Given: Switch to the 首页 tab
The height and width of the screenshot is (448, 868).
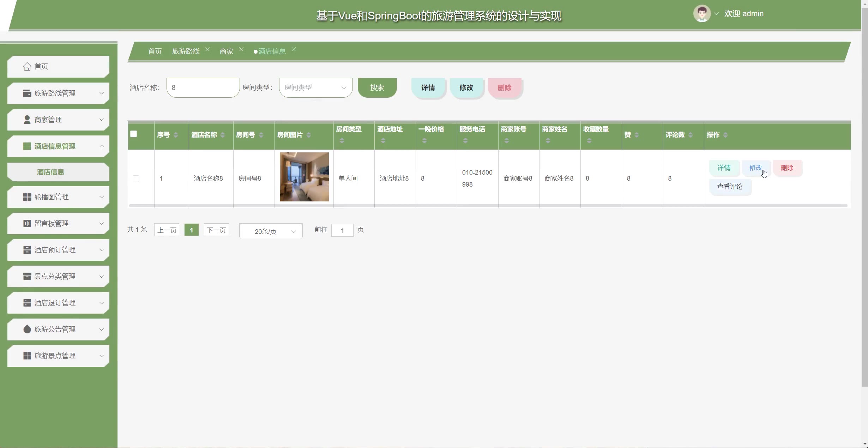Looking at the screenshot, I should pos(155,51).
